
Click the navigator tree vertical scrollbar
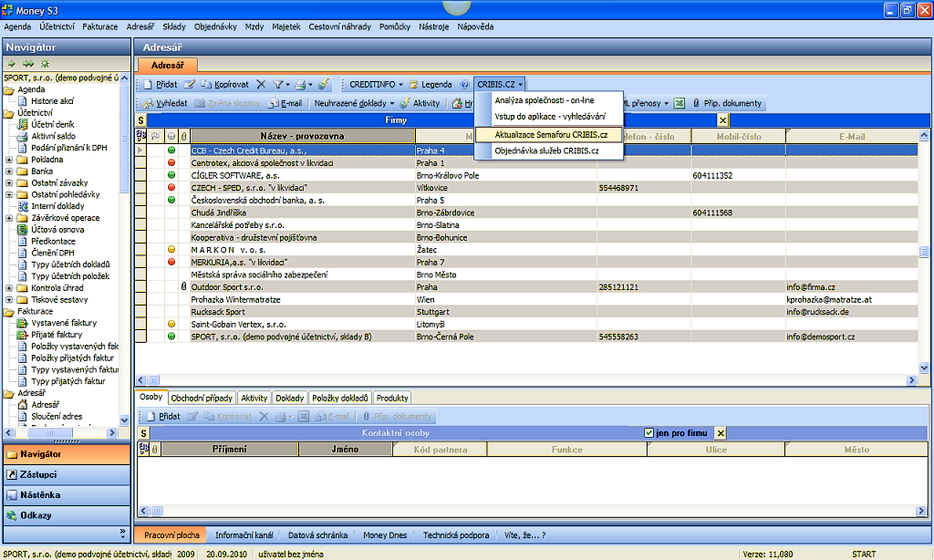[125, 255]
